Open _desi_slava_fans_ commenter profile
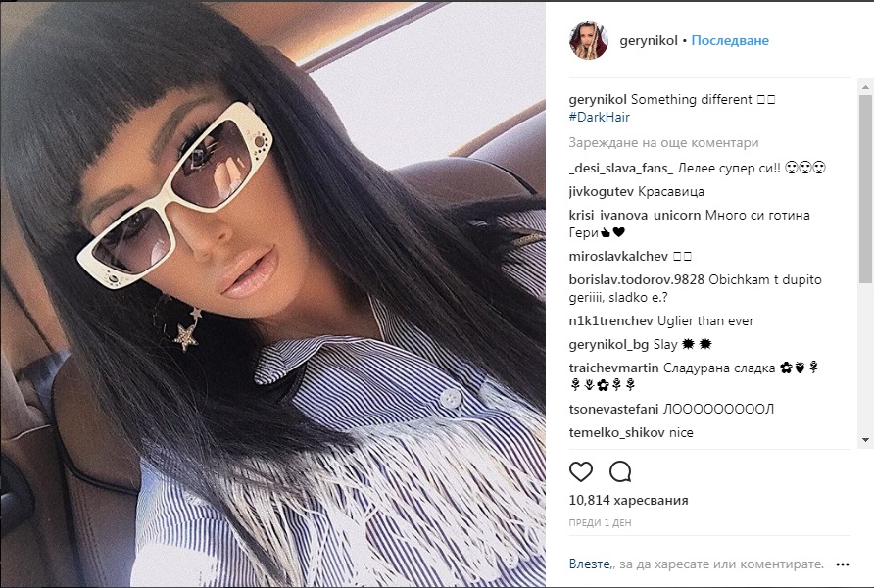 pos(621,169)
